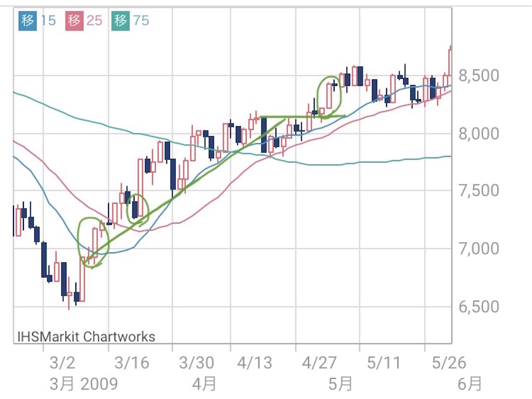
Task: Click the "6月" month label
Action: click(470, 384)
